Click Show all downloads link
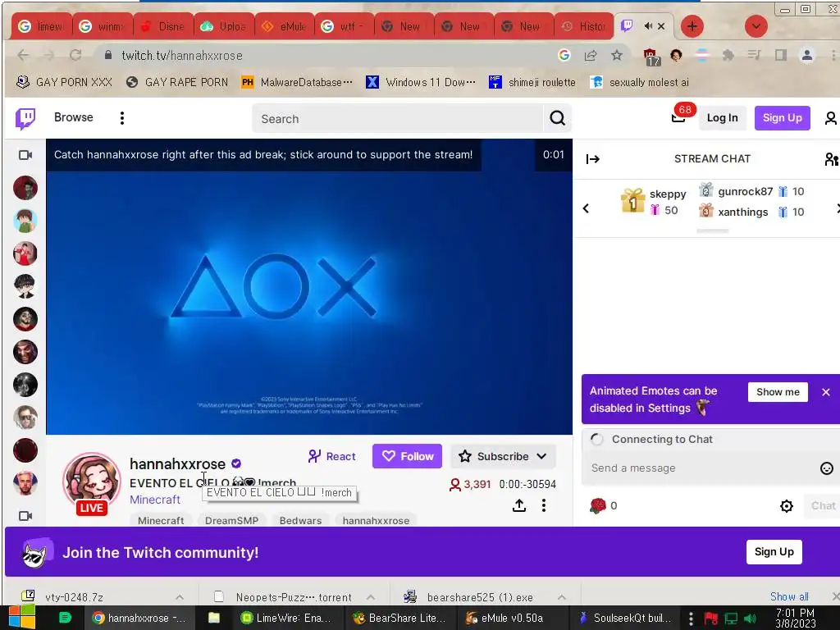 pyautogui.click(x=789, y=596)
